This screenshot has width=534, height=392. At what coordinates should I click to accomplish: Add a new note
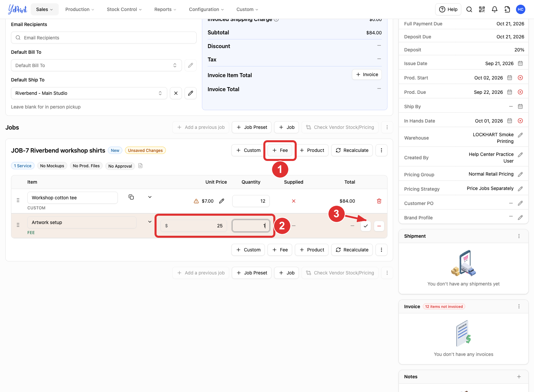pyautogui.click(x=519, y=377)
